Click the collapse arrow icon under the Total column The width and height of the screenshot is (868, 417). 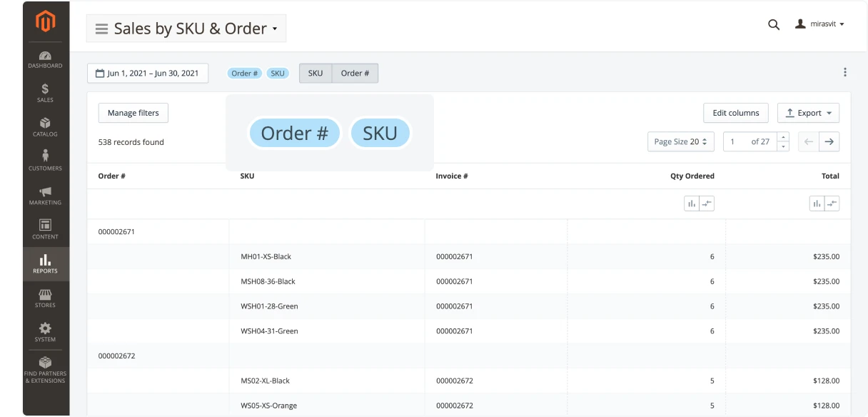point(832,203)
